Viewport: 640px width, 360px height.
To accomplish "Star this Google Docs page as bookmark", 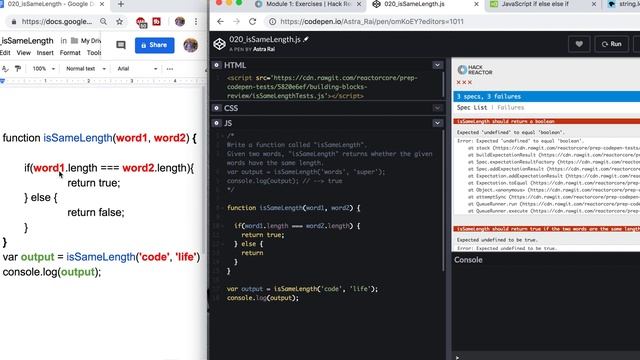I will point(119,22).
